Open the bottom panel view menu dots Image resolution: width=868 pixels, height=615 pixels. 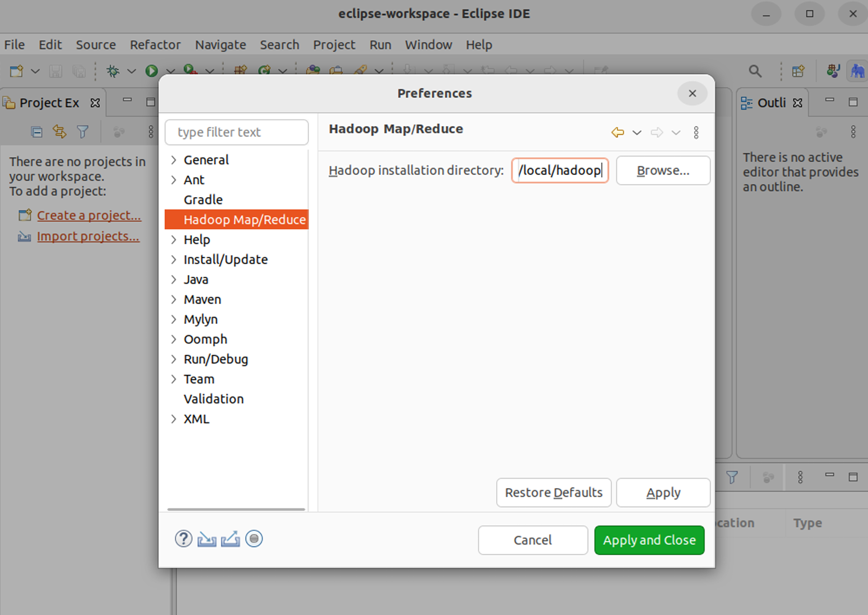coord(801,477)
